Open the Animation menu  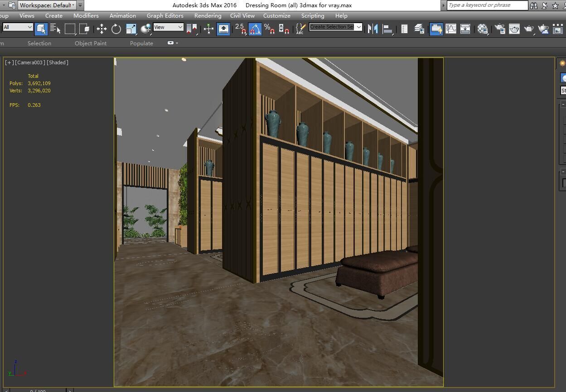tap(123, 15)
